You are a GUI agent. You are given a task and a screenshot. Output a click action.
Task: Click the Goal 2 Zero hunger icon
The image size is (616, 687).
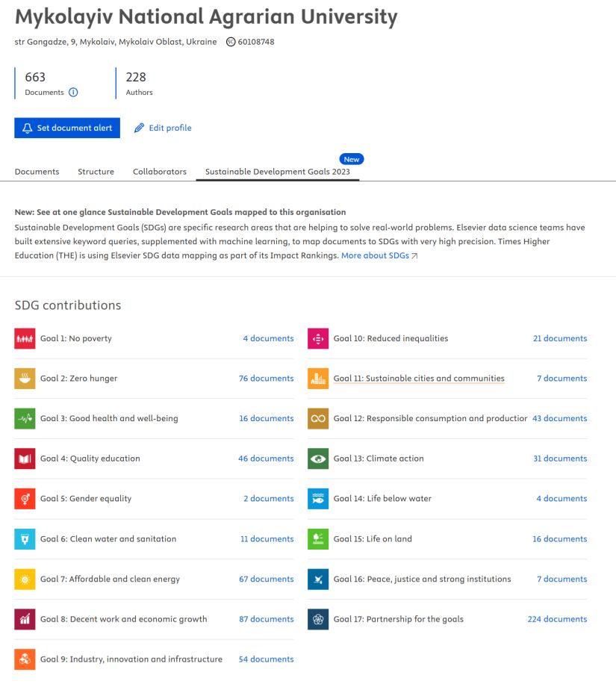25,379
